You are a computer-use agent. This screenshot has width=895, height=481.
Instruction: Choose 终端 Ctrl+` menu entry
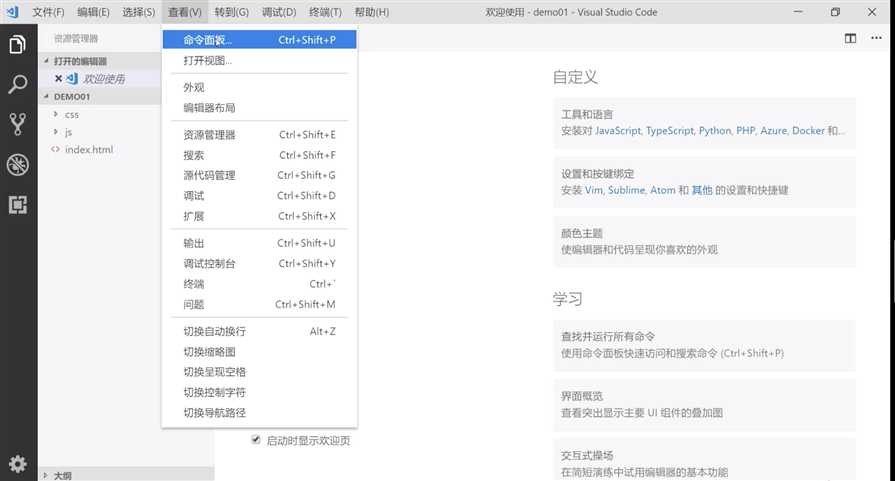pyautogui.click(x=260, y=284)
